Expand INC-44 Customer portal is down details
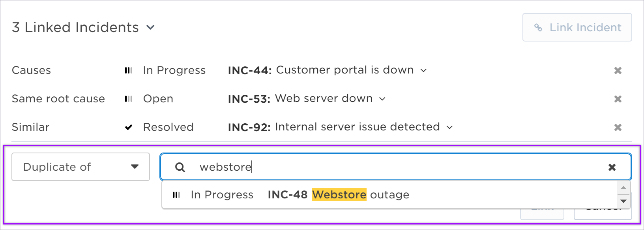Image resolution: width=644 pixels, height=230 pixels. (423, 70)
